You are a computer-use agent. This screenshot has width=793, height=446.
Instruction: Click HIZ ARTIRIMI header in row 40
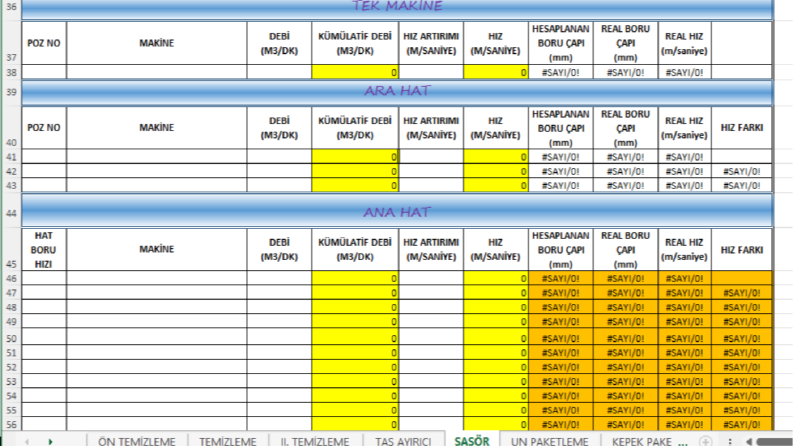tap(431, 127)
